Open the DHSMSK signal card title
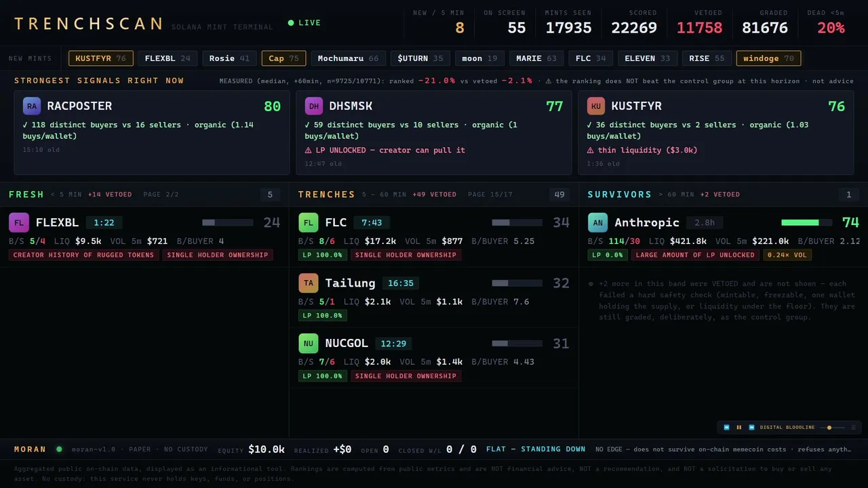 pyautogui.click(x=351, y=106)
